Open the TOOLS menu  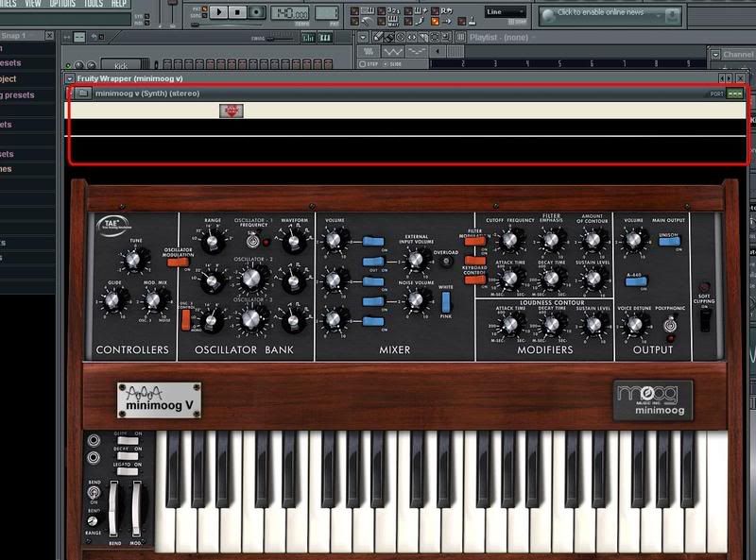click(94, 4)
